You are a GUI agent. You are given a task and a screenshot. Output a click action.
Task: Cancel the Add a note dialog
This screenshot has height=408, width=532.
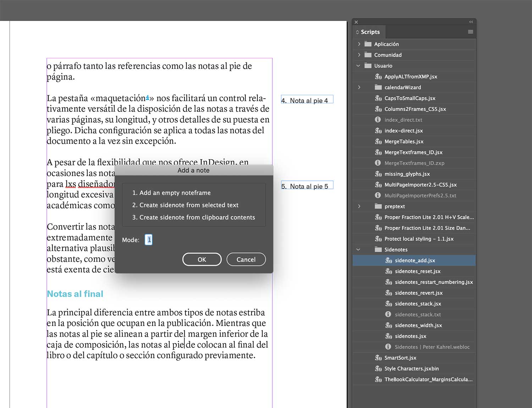(x=246, y=260)
